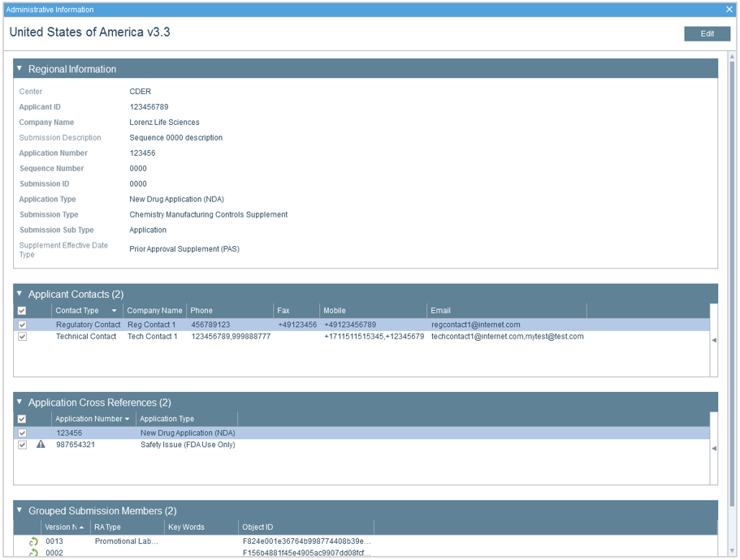Click the company name Lorenz Life Sciences
Viewport: 740px width, 560px height.
(x=164, y=123)
